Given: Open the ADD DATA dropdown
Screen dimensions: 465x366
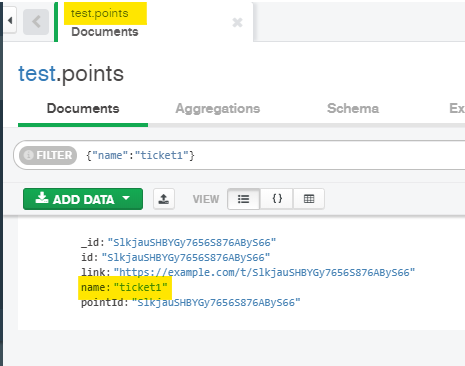Looking at the screenshot, I should 83,199.
